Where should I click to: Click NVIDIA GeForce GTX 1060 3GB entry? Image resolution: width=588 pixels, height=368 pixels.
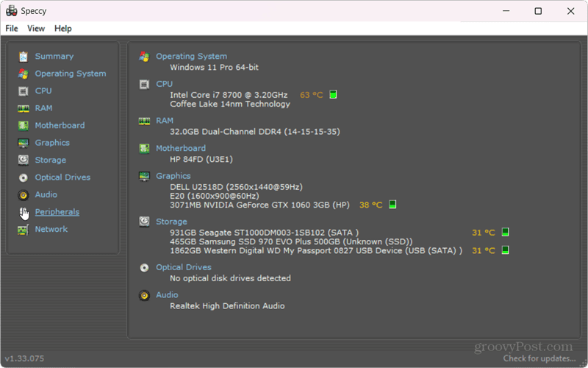pos(260,205)
